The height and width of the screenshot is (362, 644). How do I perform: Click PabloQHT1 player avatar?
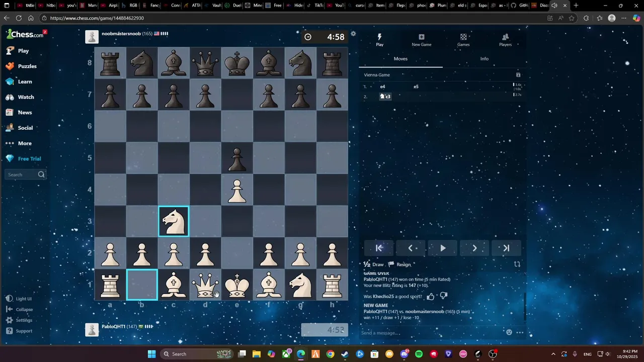pos(92,329)
